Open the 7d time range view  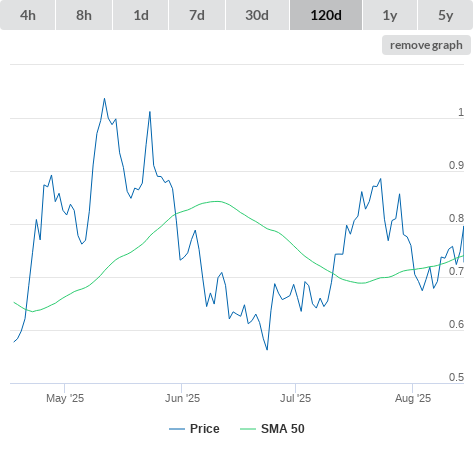coord(197,15)
